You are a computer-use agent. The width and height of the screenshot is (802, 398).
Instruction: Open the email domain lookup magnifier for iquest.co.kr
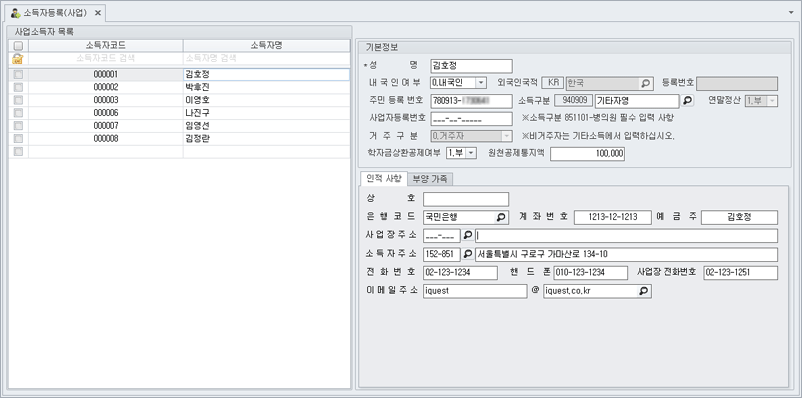[643, 291]
